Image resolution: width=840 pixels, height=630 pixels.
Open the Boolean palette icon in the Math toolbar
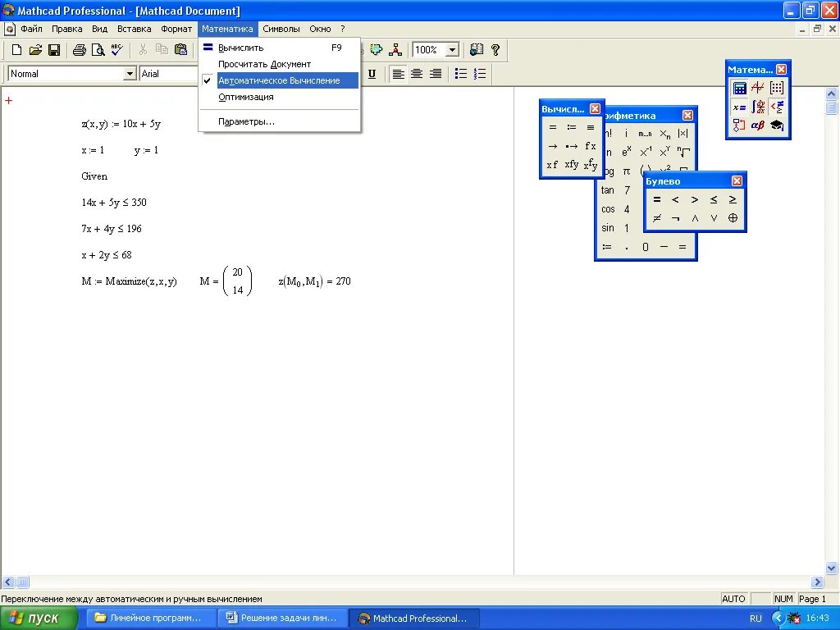click(x=776, y=107)
